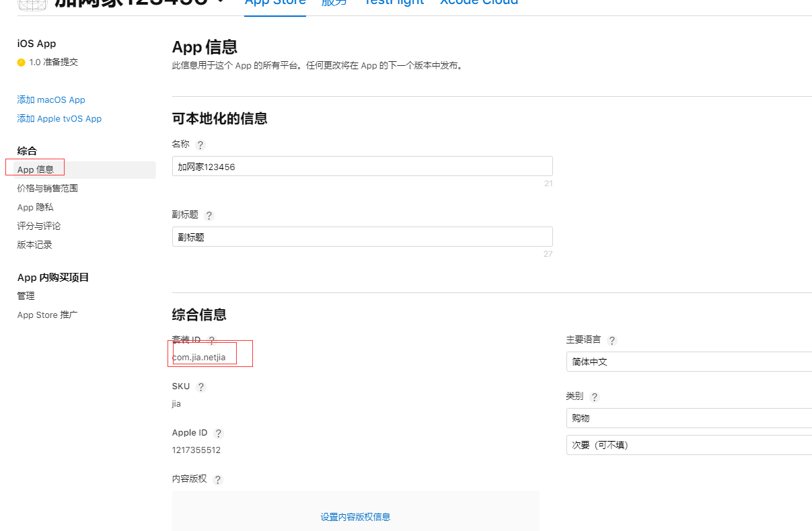Click the character count 21 under name field
This screenshot has height=531, width=812.
pos(548,183)
